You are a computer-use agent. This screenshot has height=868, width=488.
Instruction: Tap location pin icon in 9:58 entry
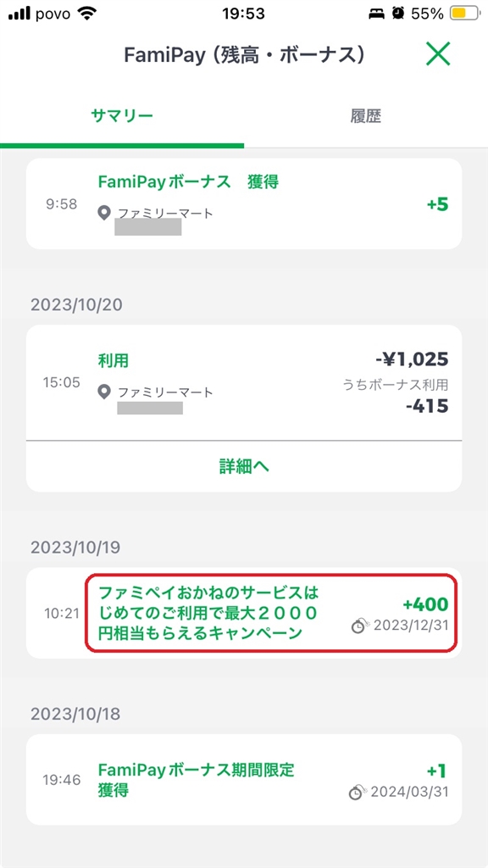click(104, 213)
